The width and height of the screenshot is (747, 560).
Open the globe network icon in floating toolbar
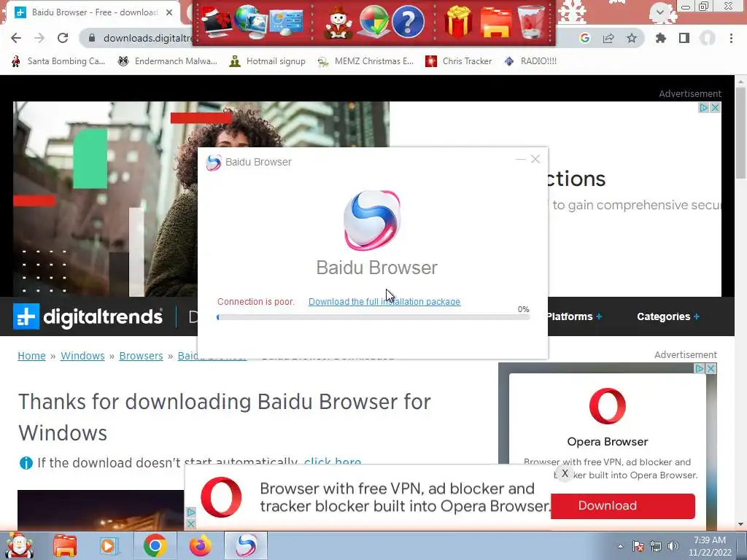[x=251, y=21]
